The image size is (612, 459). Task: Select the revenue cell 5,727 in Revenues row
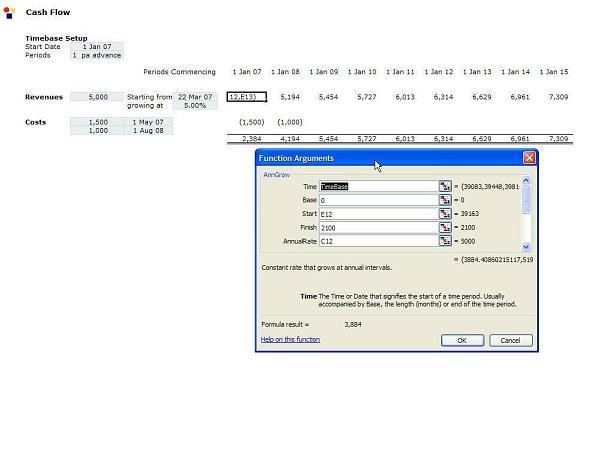coord(366,97)
